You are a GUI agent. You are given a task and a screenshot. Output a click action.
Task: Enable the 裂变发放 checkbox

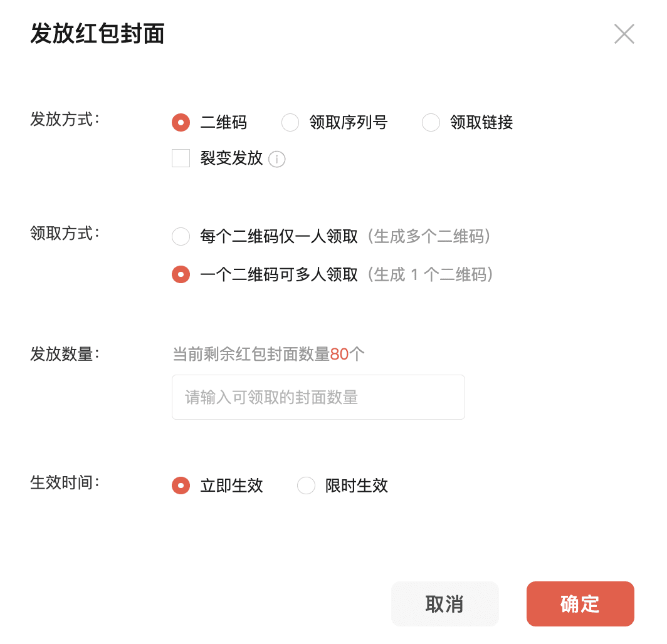pos(181,158)
